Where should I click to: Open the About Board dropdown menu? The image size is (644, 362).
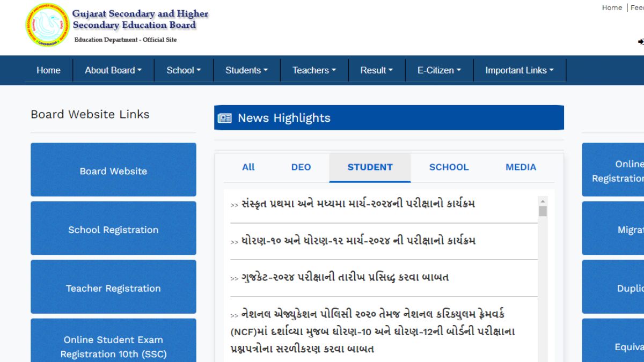(112, 70)
